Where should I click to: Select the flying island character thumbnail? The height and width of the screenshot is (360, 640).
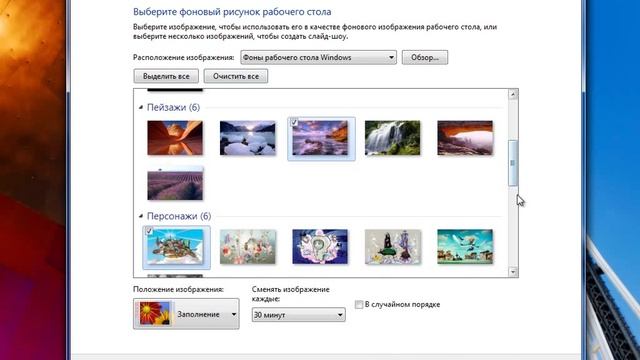click(176, 247)
